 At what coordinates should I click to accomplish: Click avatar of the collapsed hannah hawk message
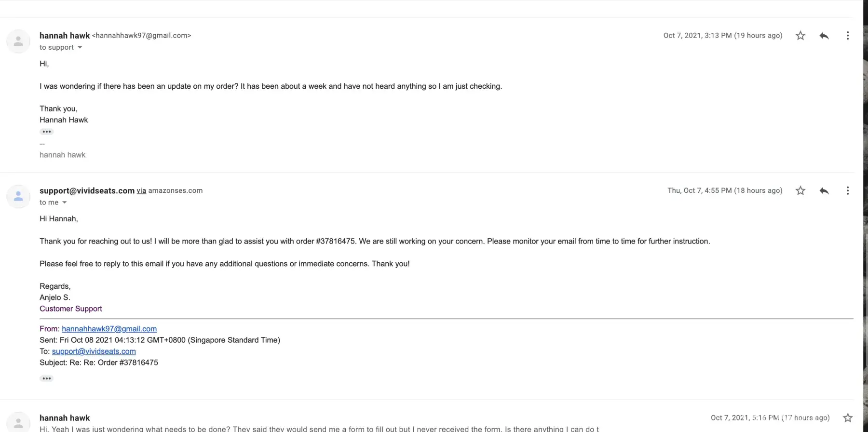(x=18, y=423)
